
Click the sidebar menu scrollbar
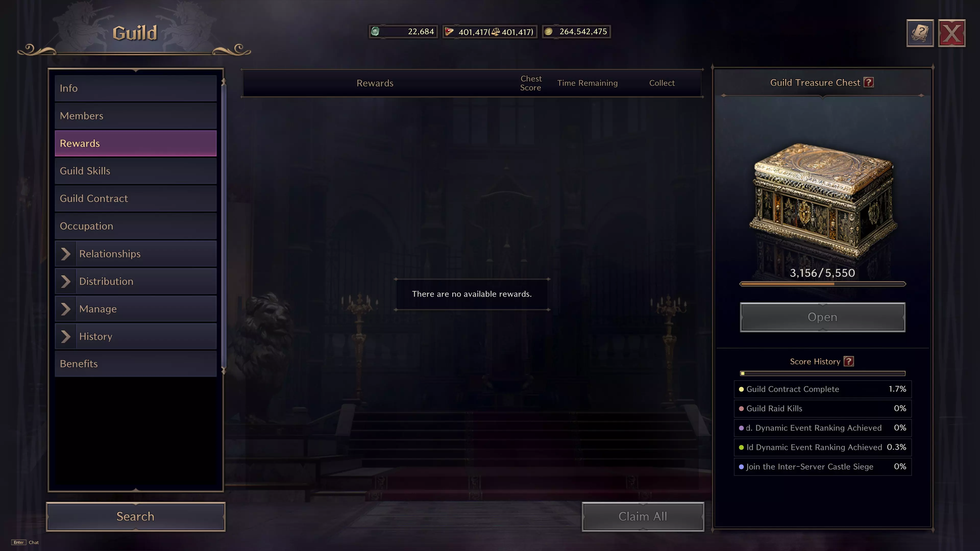tap(224, 226)
